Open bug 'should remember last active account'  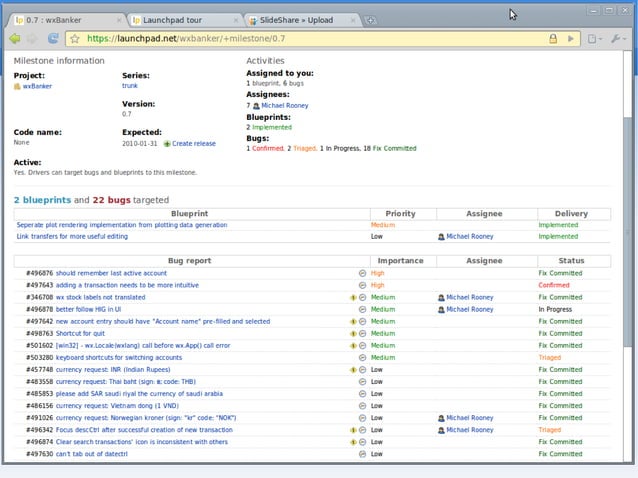click(111, 273)
